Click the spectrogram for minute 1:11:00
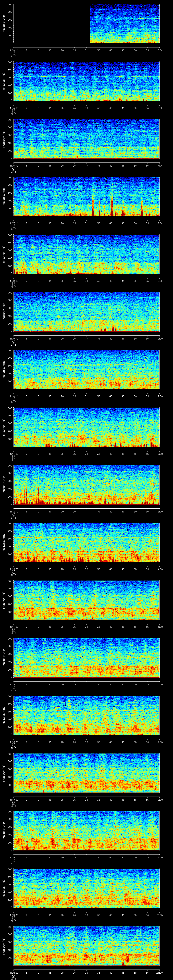 coord(87,427)
